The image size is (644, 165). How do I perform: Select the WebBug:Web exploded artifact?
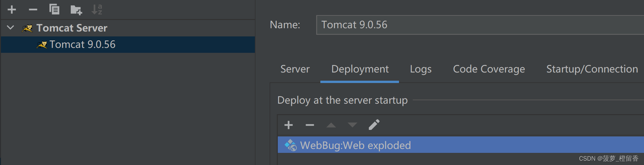(461, 145)
